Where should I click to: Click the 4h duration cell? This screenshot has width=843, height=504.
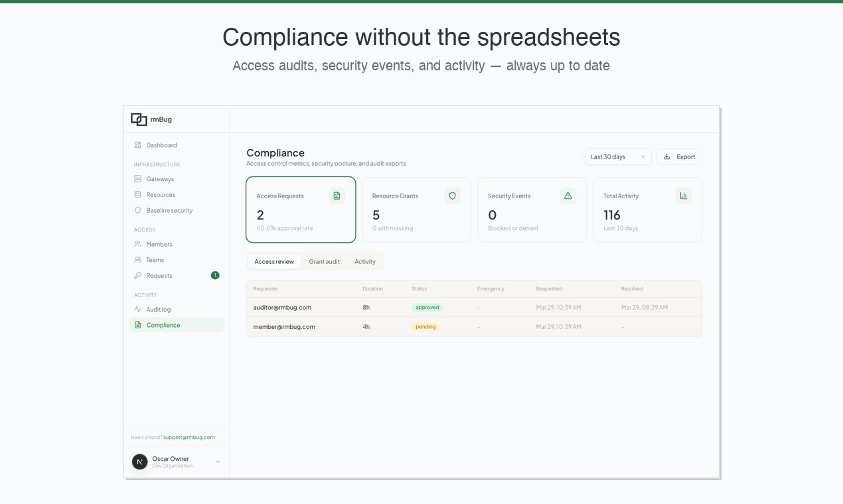click(x=366, y=327)
